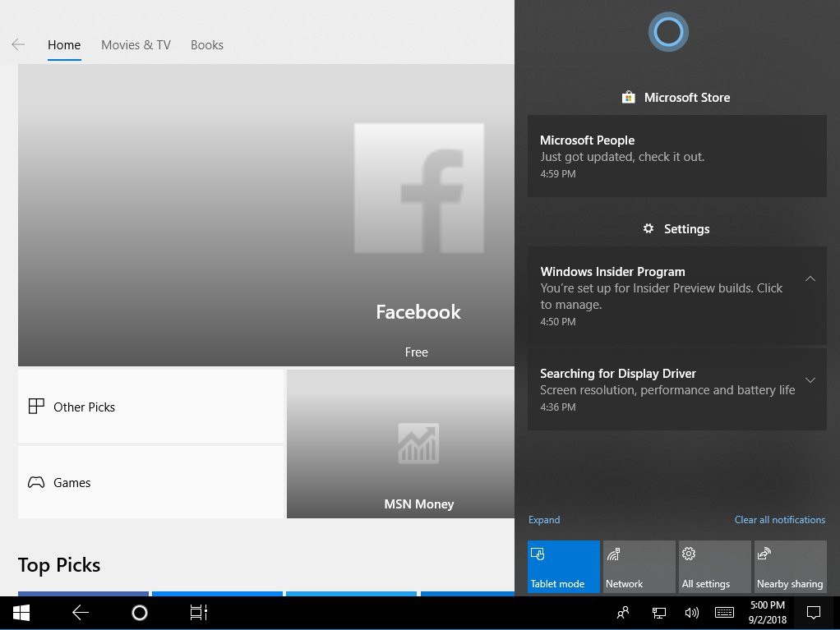Open All settings quick action
Image resolution: width=840 pixels, height=630 pixels.
714,566
